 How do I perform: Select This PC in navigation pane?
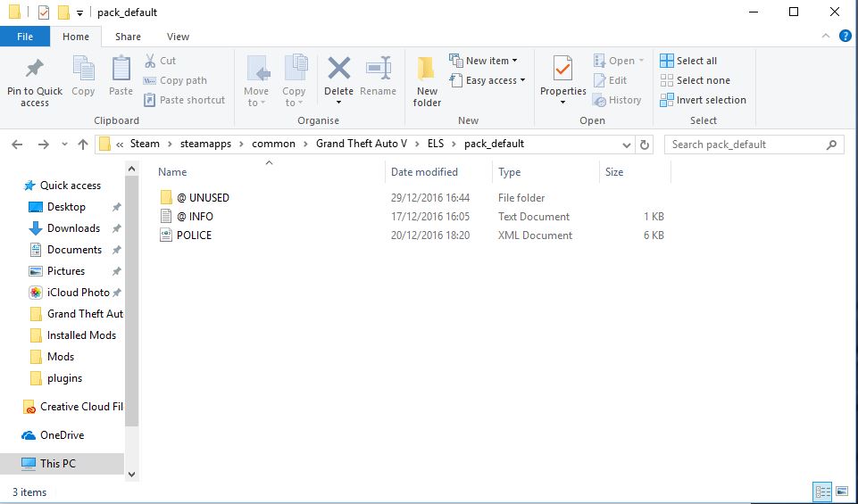pos(57,464)
